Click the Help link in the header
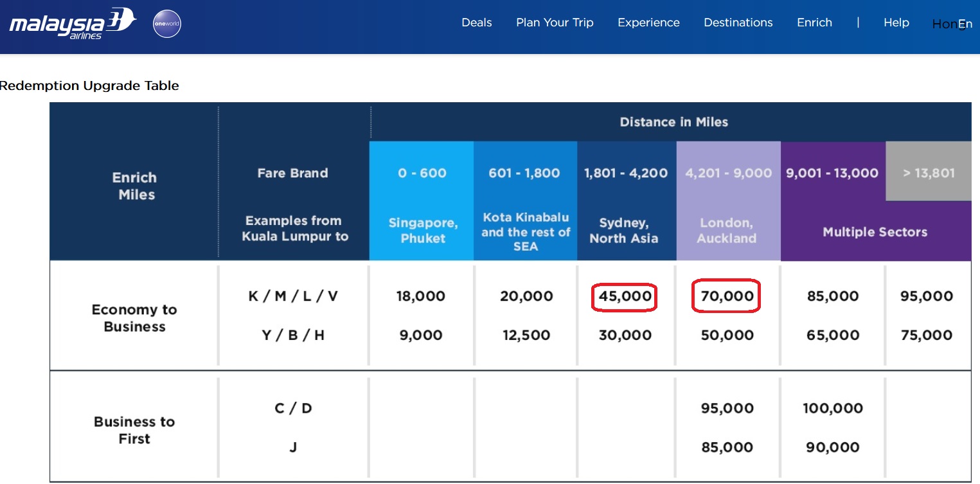Viewport: 980px width, 484px height. point(896,22)
